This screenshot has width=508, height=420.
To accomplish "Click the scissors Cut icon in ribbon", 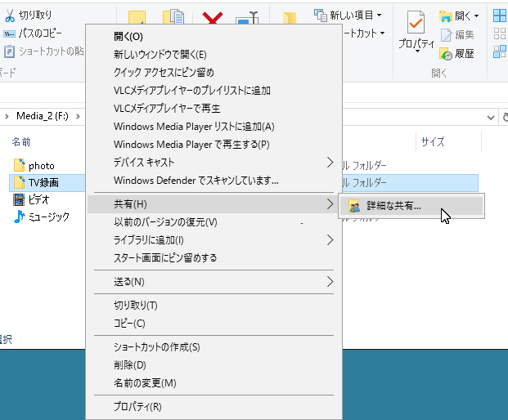I will click(x=9, y=16).
